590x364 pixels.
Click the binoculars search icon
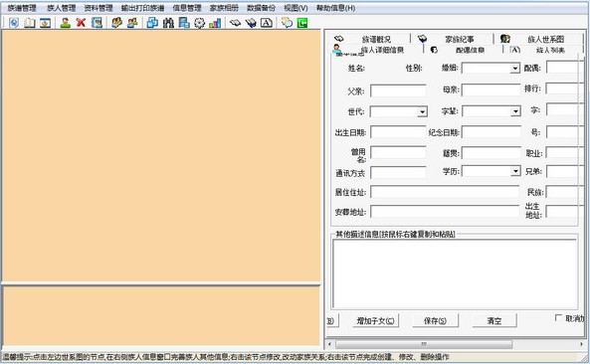(168, 23)
